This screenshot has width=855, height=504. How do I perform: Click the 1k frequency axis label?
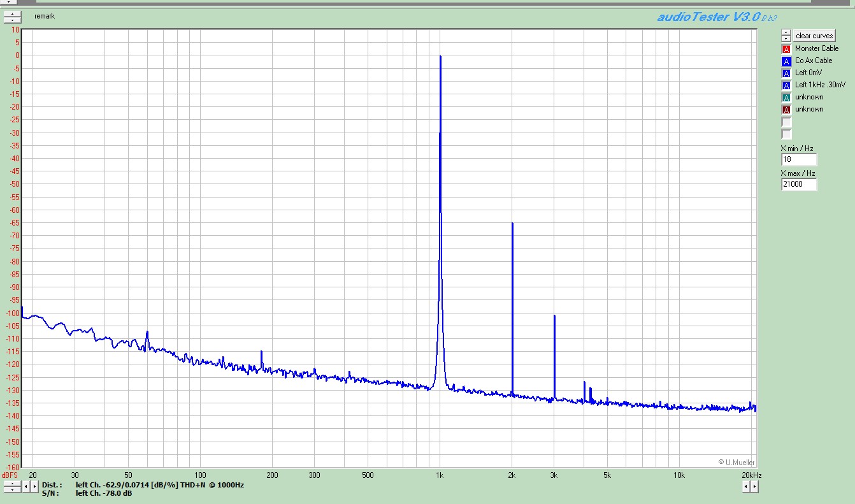click(440, 475)
